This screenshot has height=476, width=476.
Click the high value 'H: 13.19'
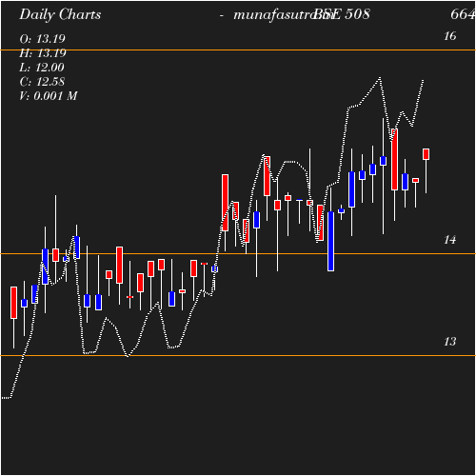click(x=43, y=53)
